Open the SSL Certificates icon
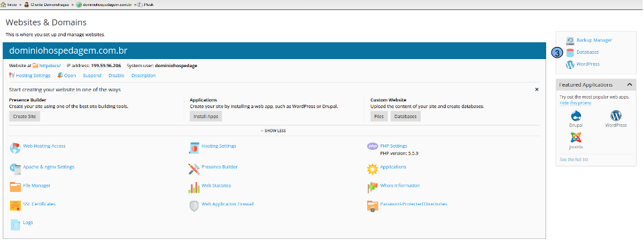644x243 pixels. pyautogui.click(x=15, y=205)
